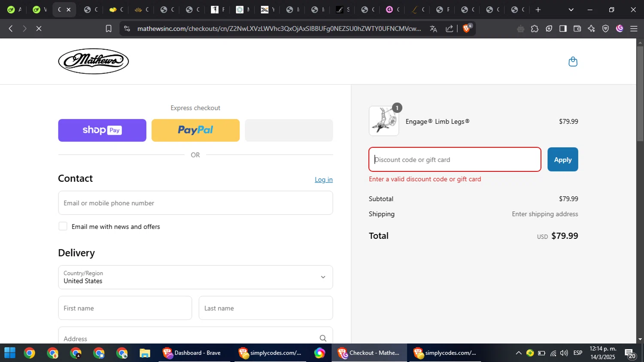Click the Last name field
This screenshot has height=362, width=644.
tap(266, 308)
